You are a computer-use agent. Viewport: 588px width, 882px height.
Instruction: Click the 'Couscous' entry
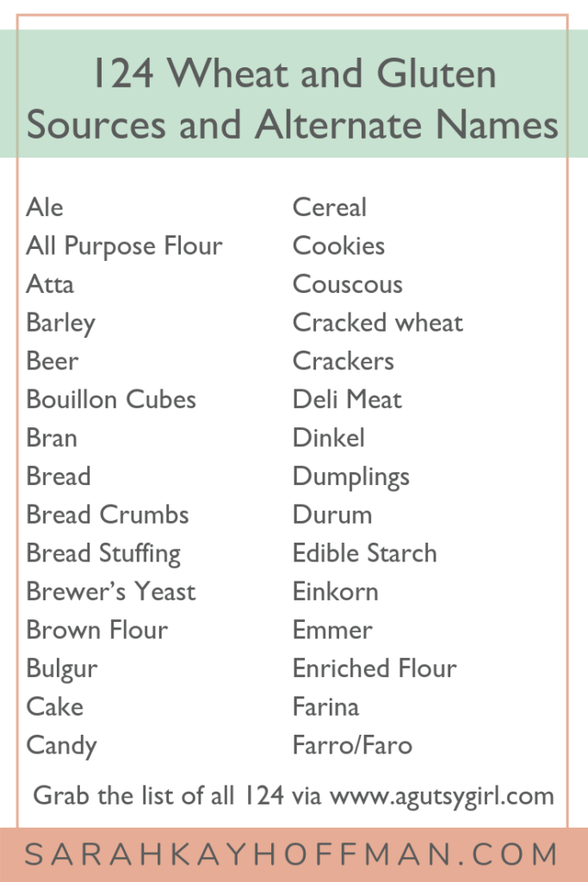(348, 284)
